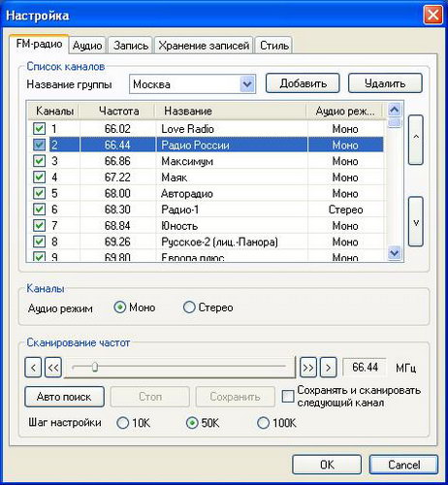Step frequency up with single > button

329,368
